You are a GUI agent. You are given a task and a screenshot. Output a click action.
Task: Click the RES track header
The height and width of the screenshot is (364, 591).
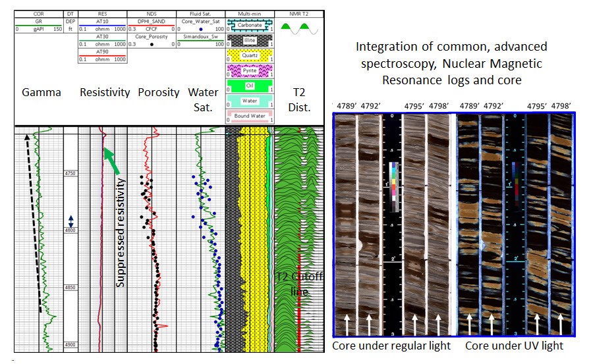[102, 13]
